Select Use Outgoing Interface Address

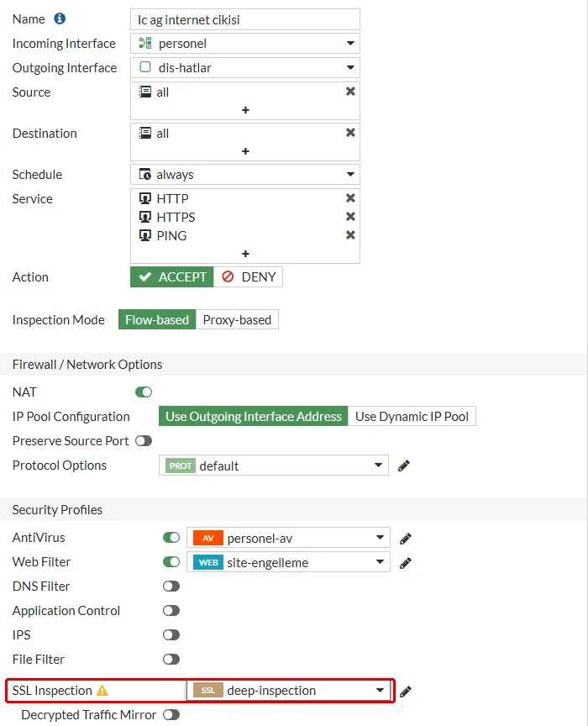point(253,416)
